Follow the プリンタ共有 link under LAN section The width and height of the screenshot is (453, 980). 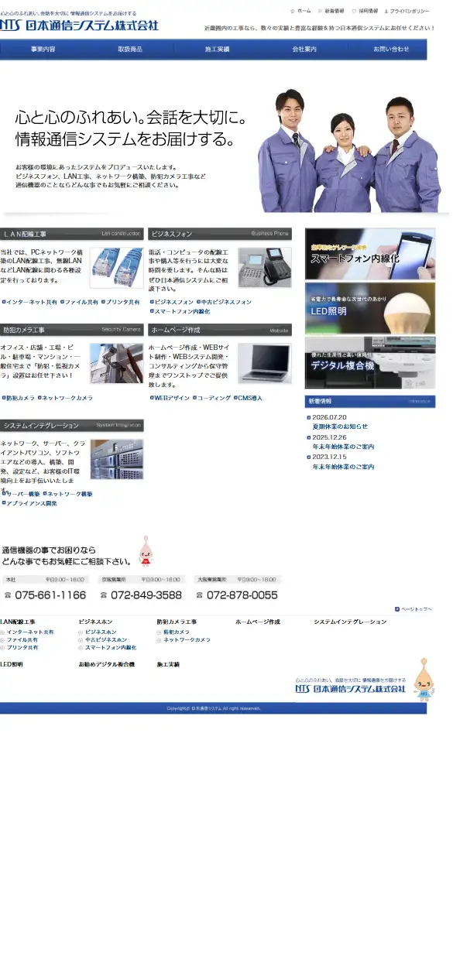122,302
